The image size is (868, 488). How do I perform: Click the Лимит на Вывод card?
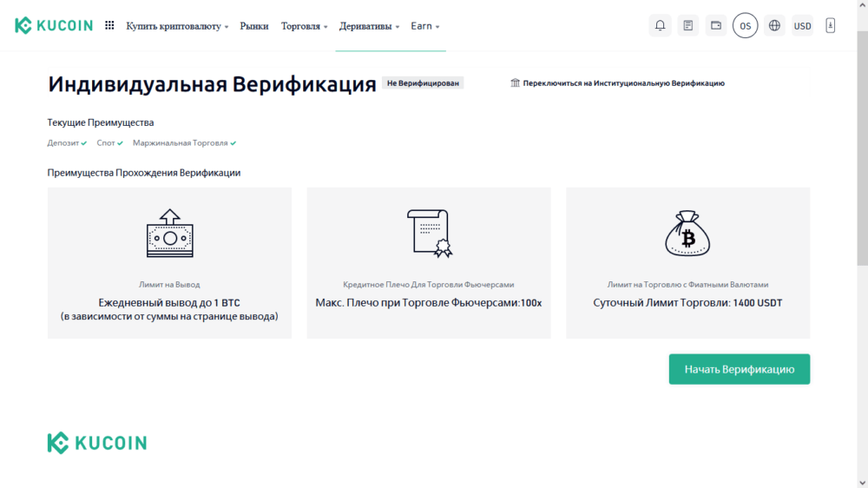(169, 263)
